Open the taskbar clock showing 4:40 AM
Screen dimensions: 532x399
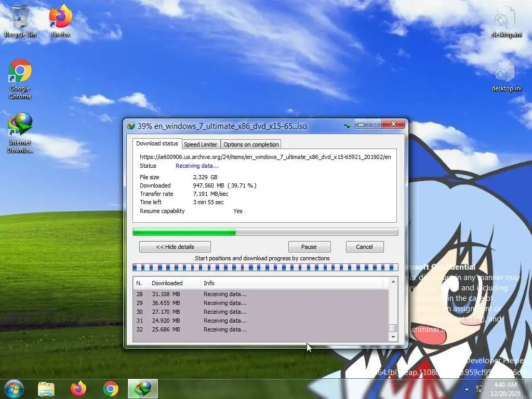pos(505,389)
